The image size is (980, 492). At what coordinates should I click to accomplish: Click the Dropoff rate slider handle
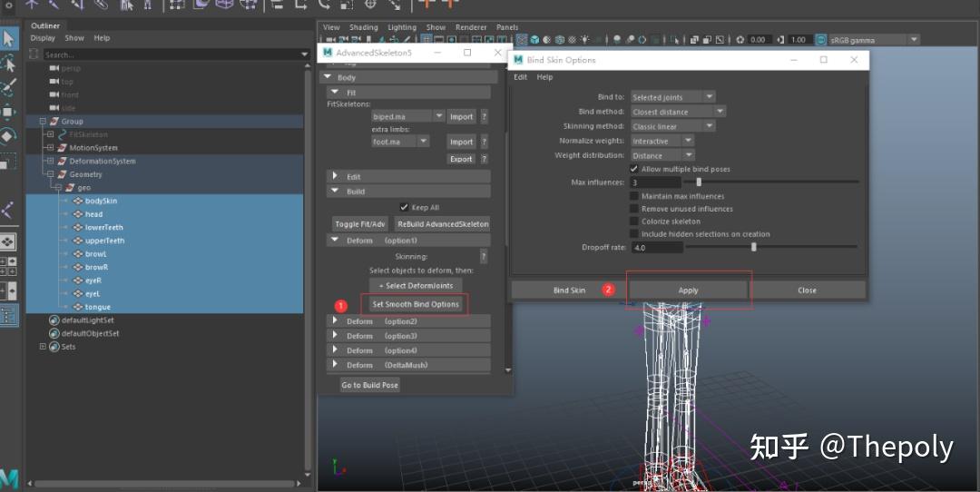pos(754,247)
